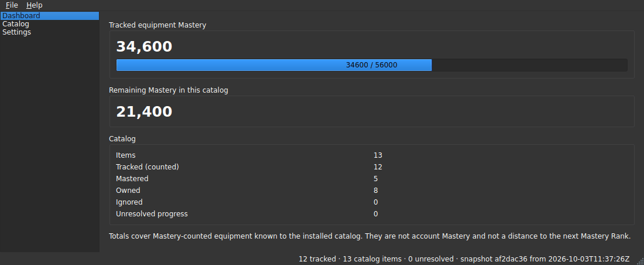This screenshot has height=265, width=644.
Task: Click the Tracked count value 12
Action: (378, 167)
